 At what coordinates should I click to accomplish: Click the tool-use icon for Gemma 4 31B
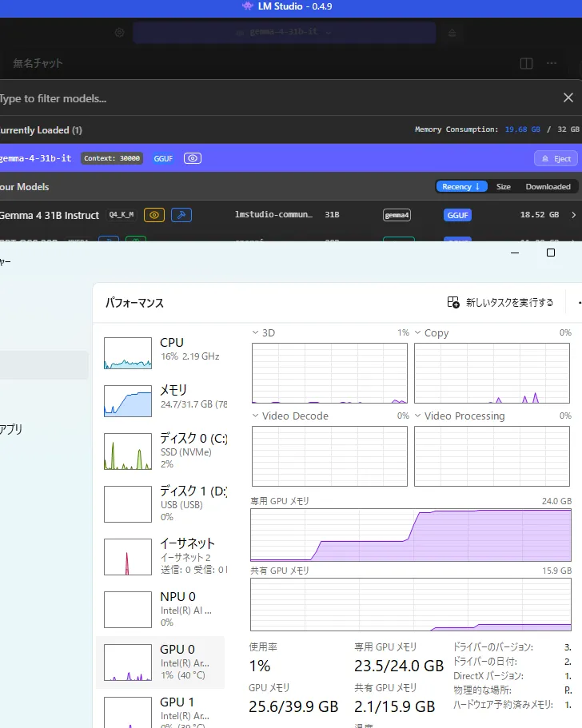click(181, 215)
